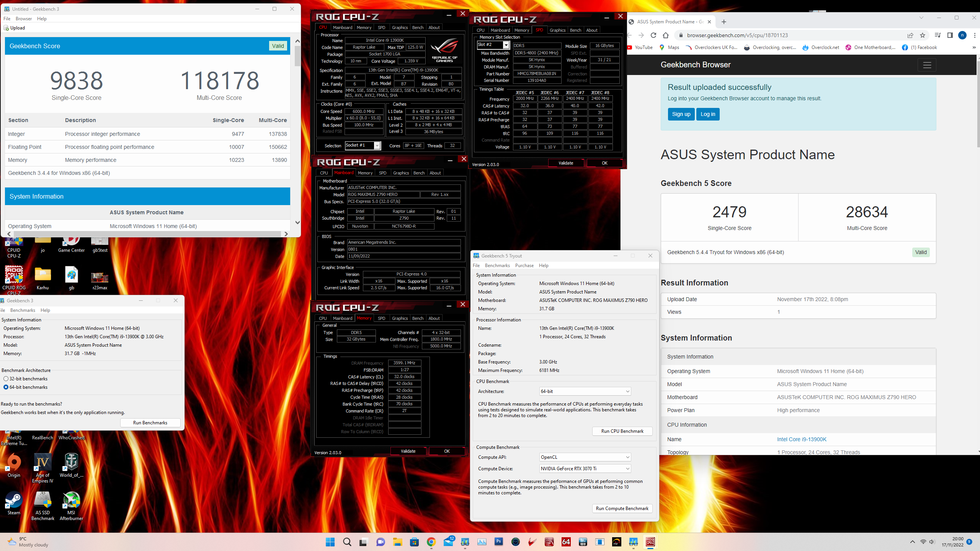Click the Chrome address bar URL
Image resolution: width=980 pixels, height=551 pixels.
click(737, 35)
